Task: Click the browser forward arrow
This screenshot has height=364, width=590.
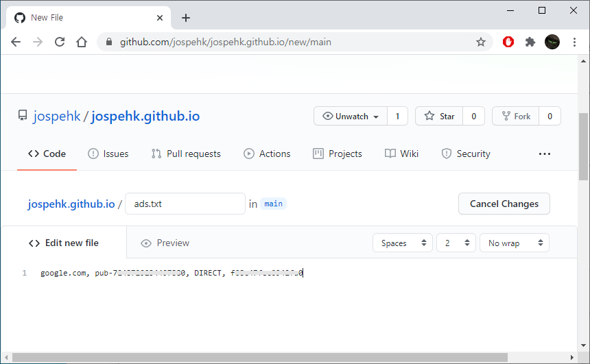Action: coord(38,42)
